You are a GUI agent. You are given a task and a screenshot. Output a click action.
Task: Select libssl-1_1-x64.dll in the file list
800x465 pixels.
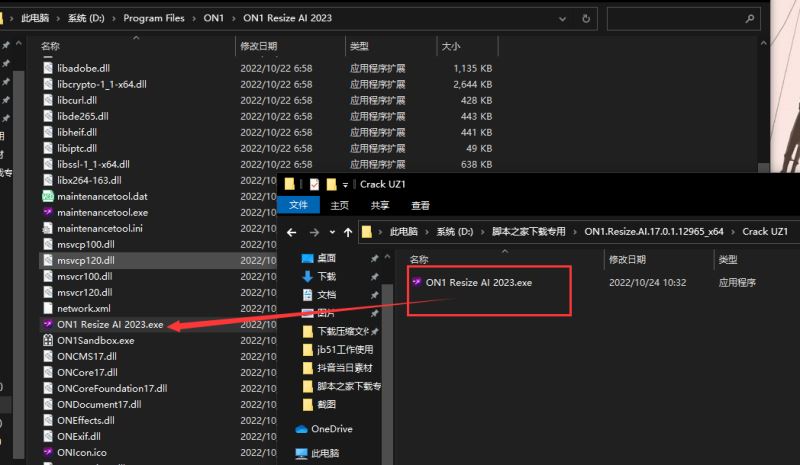point(93,164)
